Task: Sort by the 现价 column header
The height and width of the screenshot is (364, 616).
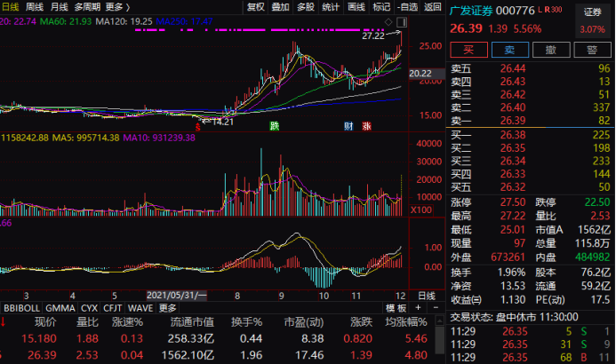Action: (x=45, y=322)
